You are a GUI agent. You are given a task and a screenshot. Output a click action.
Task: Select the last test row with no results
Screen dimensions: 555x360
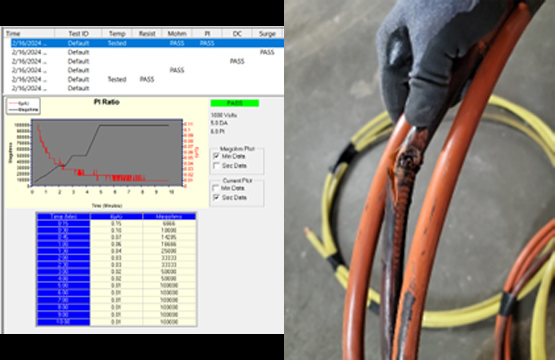tap(147, 88)
